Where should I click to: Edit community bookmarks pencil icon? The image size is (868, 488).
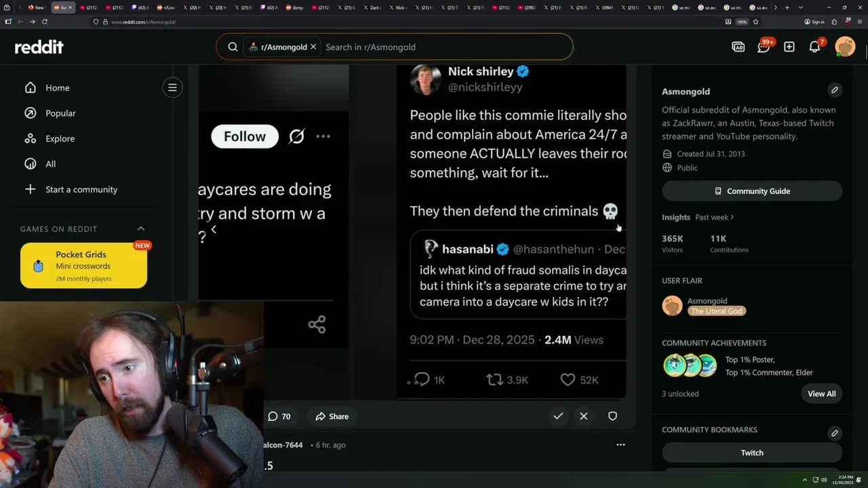pos(835,432)
